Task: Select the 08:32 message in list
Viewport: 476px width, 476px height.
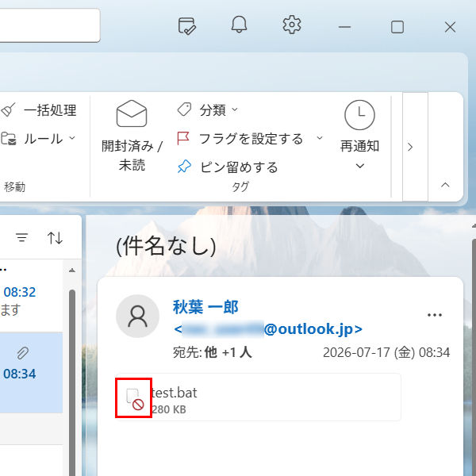Action: [x=31, y=296]
